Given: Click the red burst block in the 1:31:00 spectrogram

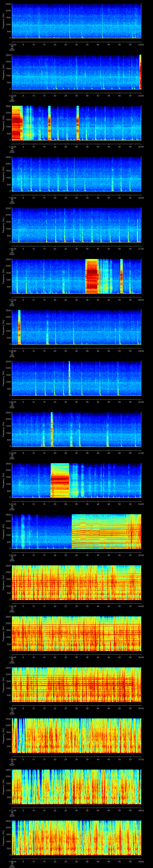Looking at the screenshot, I should pyautogui.click(x=60, y=481).
